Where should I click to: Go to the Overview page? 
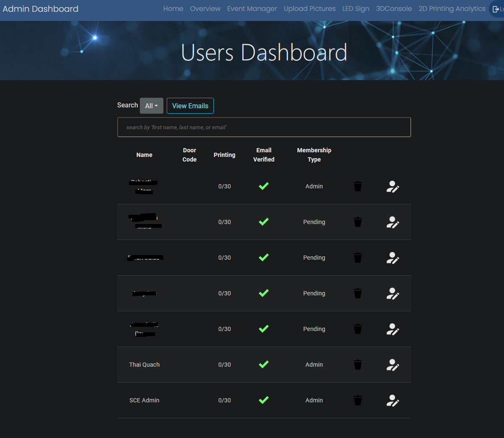(x=205, y=9)
